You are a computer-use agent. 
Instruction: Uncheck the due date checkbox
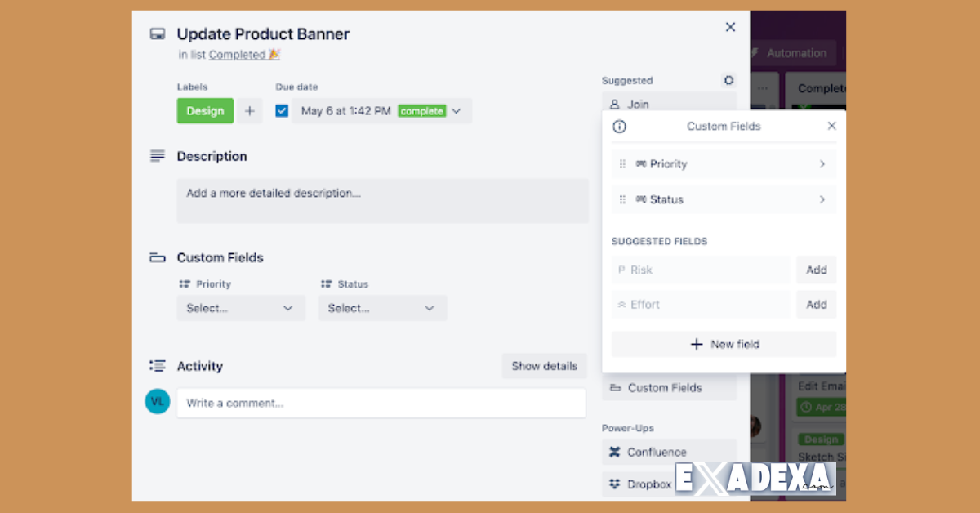281,110
